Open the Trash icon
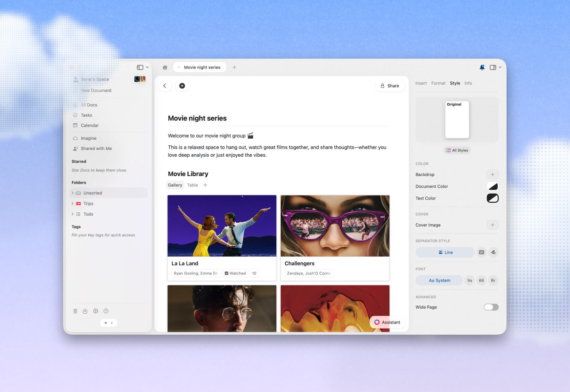 click(75, 311)
